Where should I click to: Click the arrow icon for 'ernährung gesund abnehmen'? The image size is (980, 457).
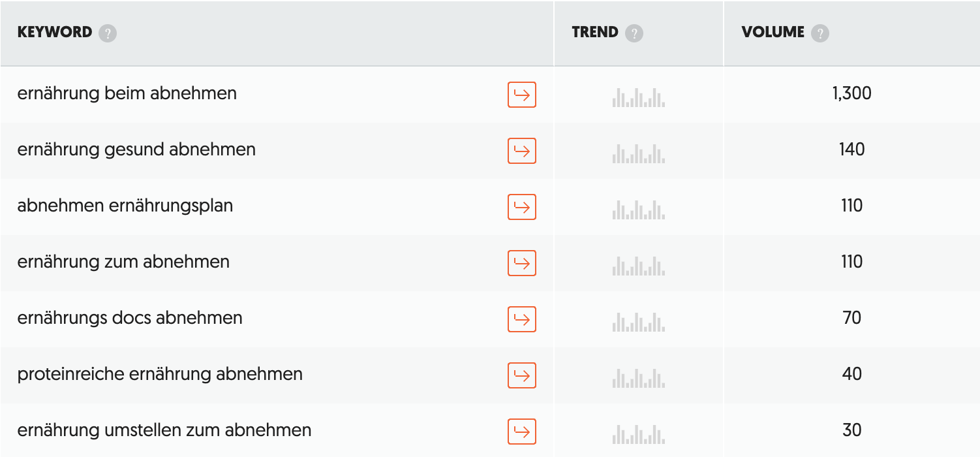pyautogui.click(x=521, y=150)
